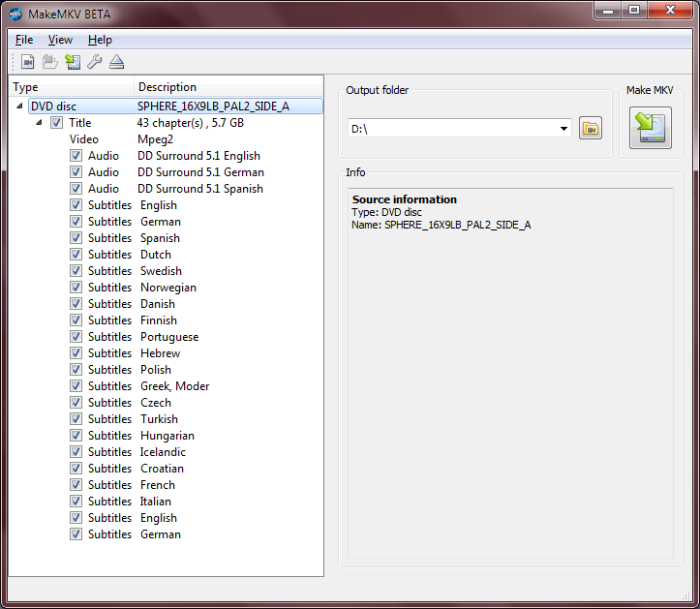
Task: Select "DD Surround 5.1 German" text
Action: [200, 172]
